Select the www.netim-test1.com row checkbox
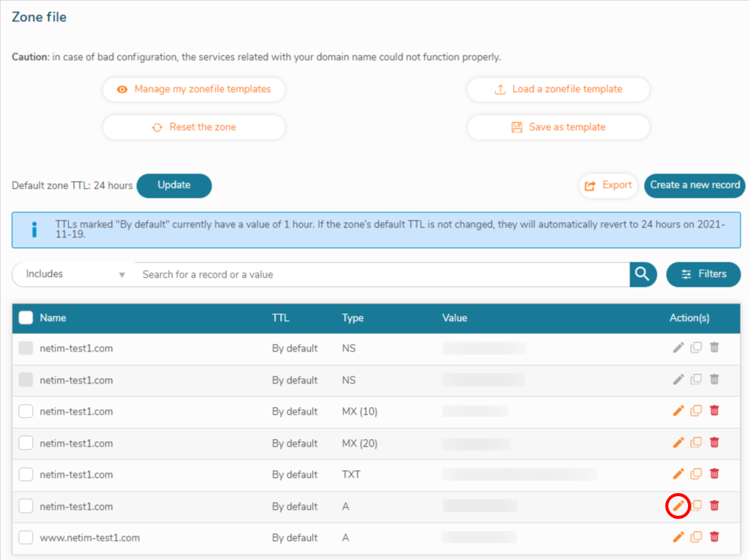Viewport: 749px width, 560px height. click(x=26, y=538)
